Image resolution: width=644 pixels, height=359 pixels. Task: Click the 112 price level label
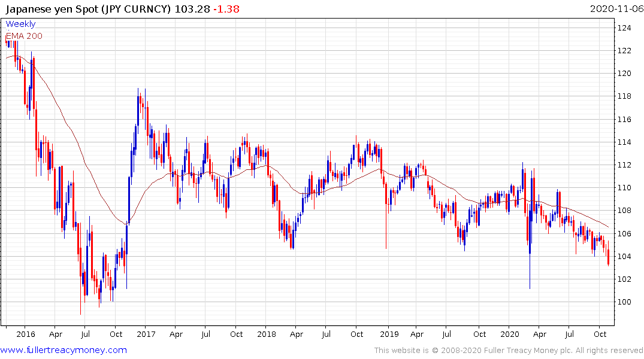coord(624,165)
